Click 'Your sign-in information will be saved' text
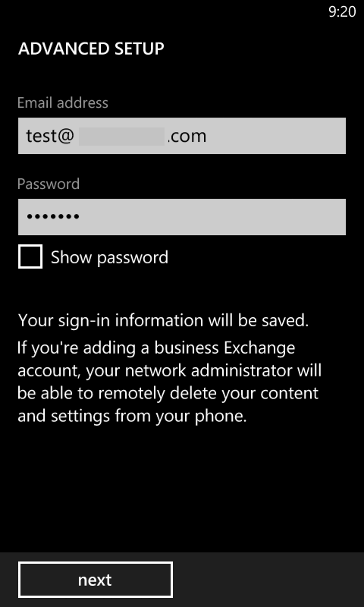 [163, 321]
